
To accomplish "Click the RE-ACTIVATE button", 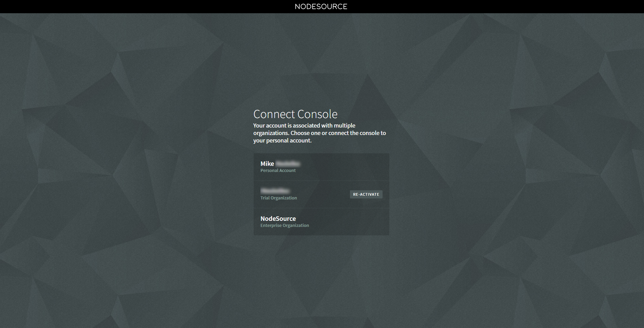I will pos(366,194).
